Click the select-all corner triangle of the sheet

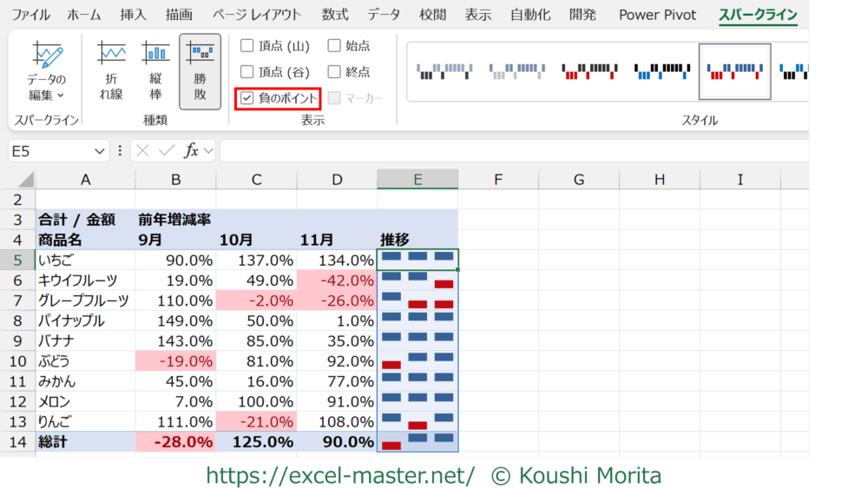tap(24, 180)
